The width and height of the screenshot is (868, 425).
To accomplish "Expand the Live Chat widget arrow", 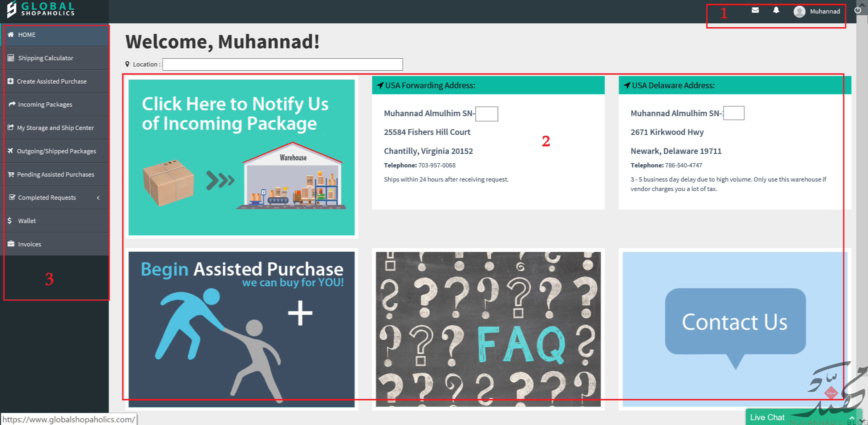I will point(852,418).
